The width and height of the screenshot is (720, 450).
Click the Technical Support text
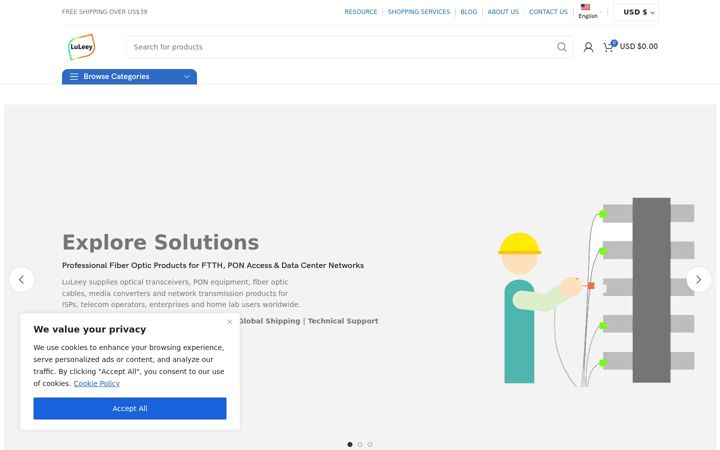click(x=343, y=321)
